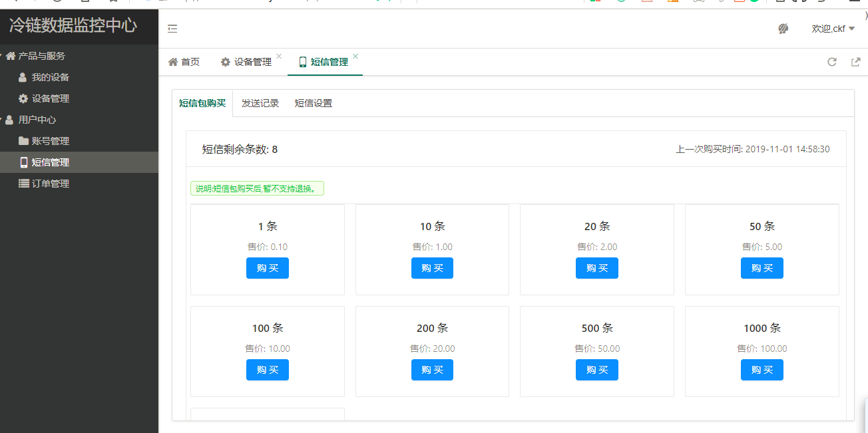Click the refresh icon on tab bar
868x433 pixels.
831,62
